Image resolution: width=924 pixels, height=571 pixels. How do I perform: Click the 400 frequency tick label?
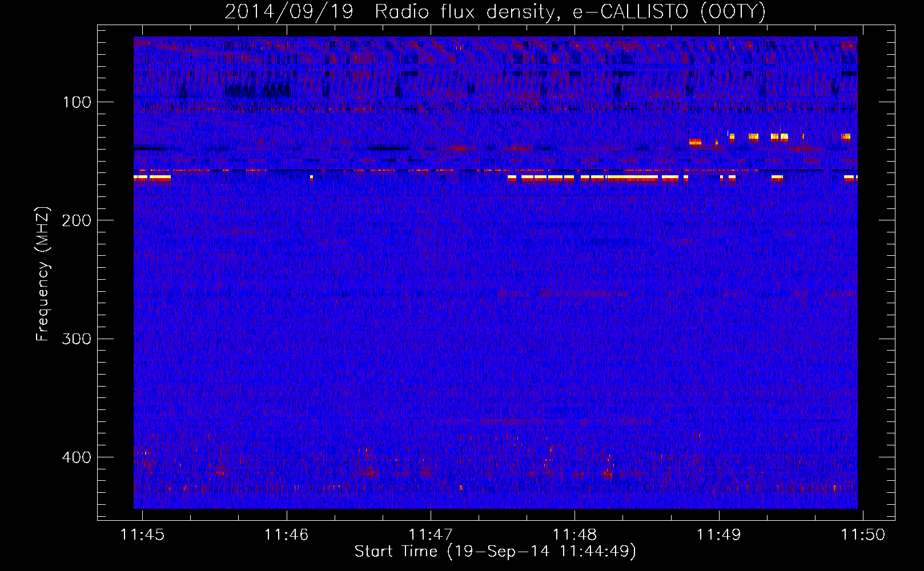(x=77, y=457)
